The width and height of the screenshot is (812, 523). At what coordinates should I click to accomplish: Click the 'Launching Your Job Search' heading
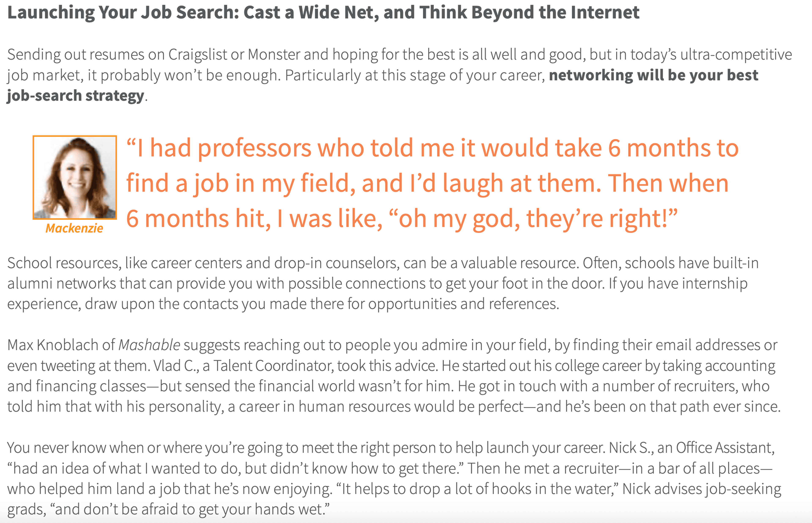coord(323,12)
